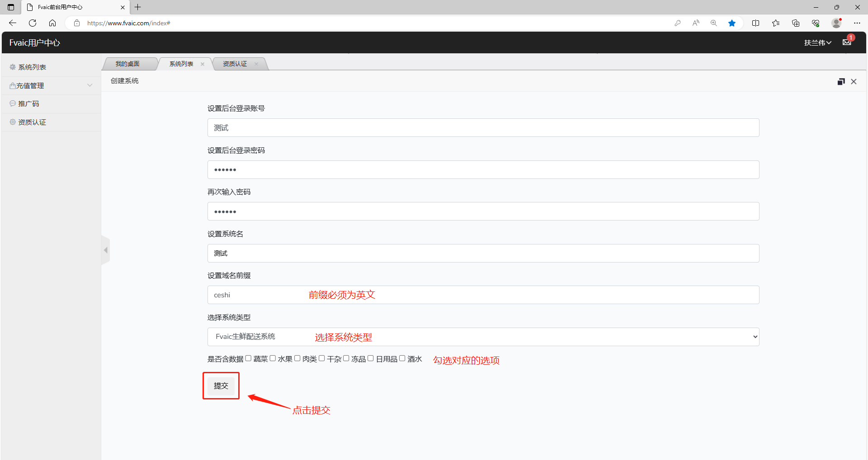
Task: Close the 系统列表 tab with x icon
Action: (x=203, y=64)
